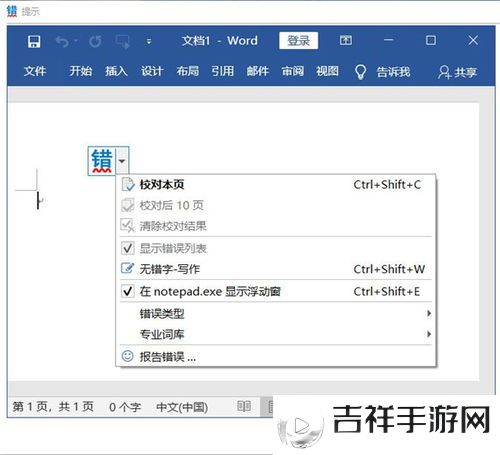Click the smiley face icon beside 报告错误
The image size is (500, 455).
pos(127,356)
